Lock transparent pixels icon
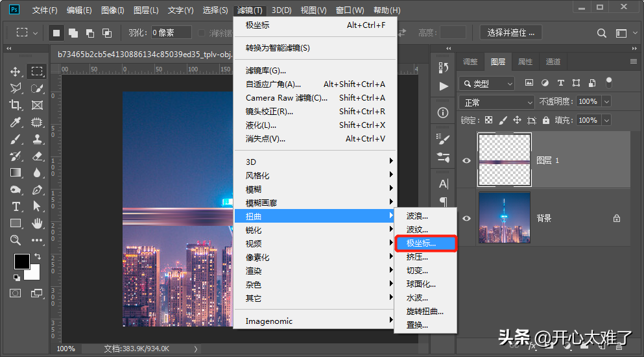This screenshot has height=357, width=644. coord(489,120)
